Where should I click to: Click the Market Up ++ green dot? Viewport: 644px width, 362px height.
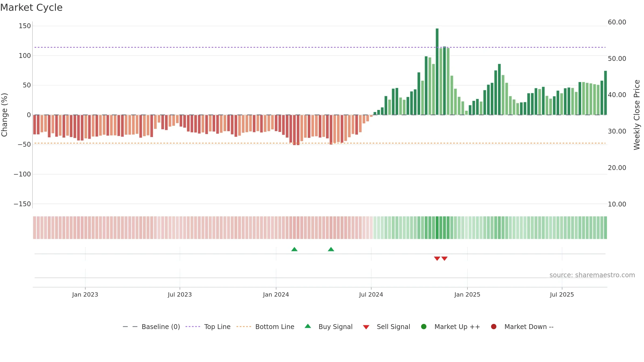(424, 327)
